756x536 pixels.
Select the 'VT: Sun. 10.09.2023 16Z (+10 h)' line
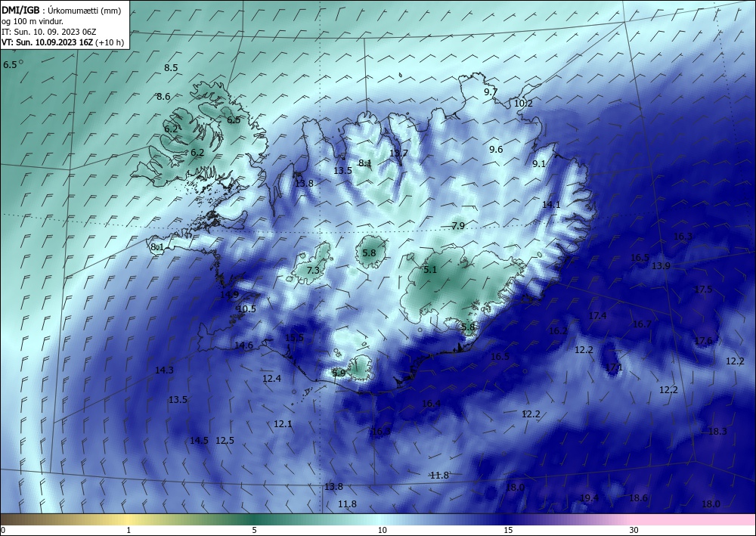[x=63, y=42]
